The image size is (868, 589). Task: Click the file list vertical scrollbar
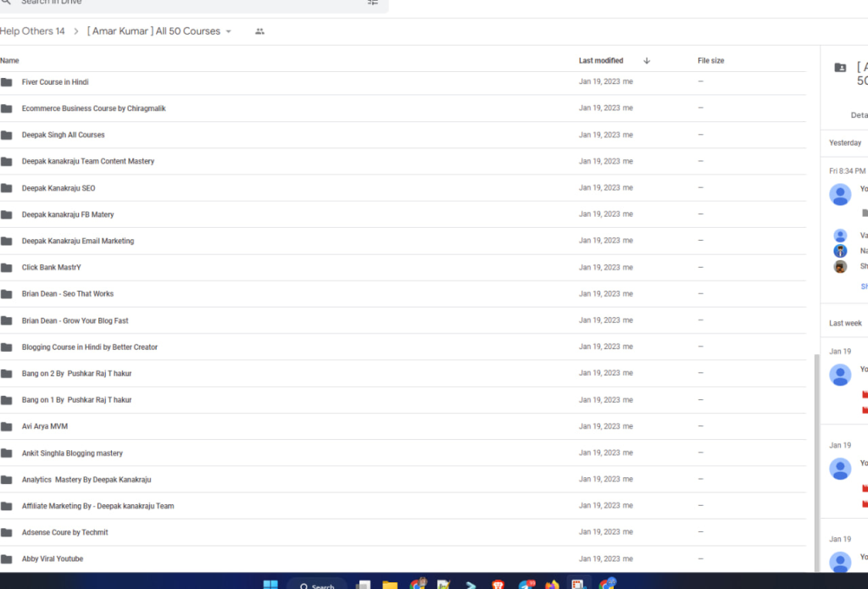(816, 463)
